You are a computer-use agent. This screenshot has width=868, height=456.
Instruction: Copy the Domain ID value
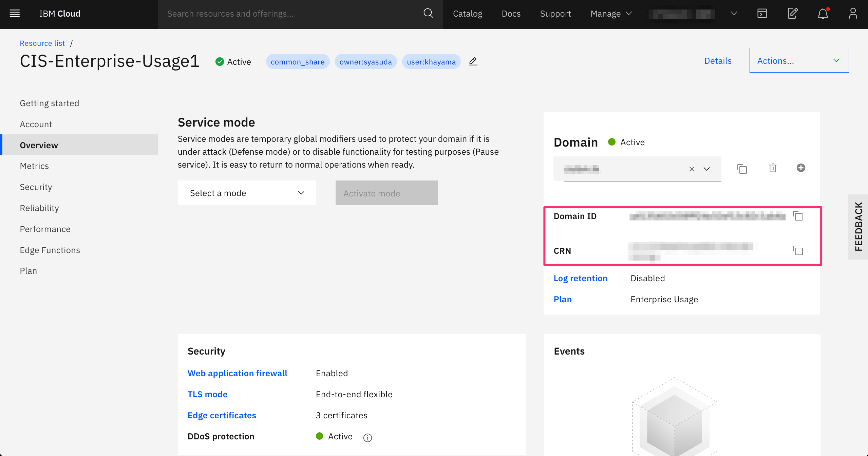pos(798,216)
